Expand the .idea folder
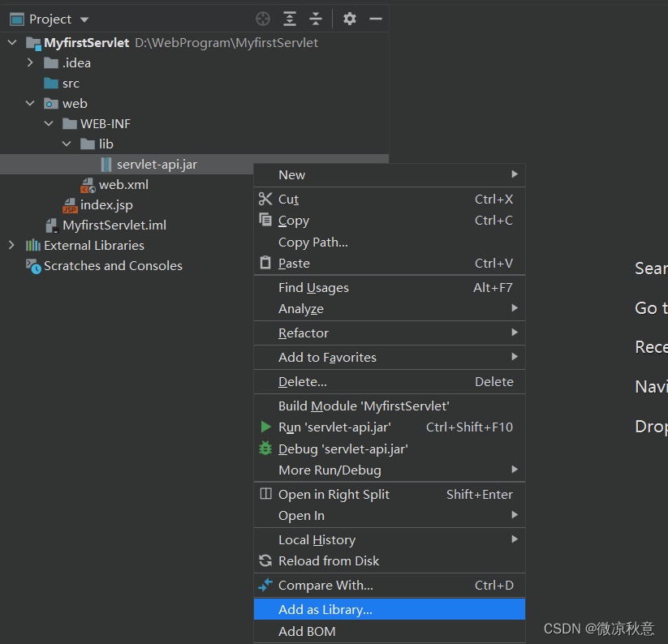668x644 pixels. tap(30, 63)
